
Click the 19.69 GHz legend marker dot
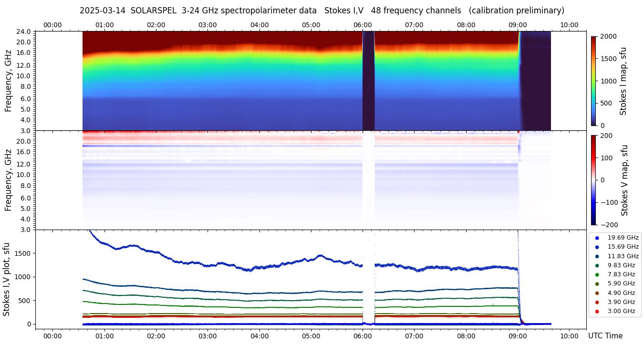pos(597,238)
